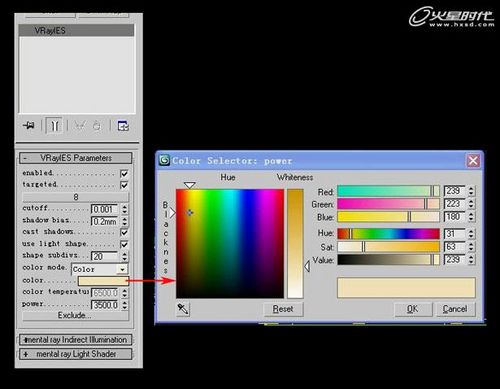
Task: Close the Color Selector dialog
Action: [473, 161]
